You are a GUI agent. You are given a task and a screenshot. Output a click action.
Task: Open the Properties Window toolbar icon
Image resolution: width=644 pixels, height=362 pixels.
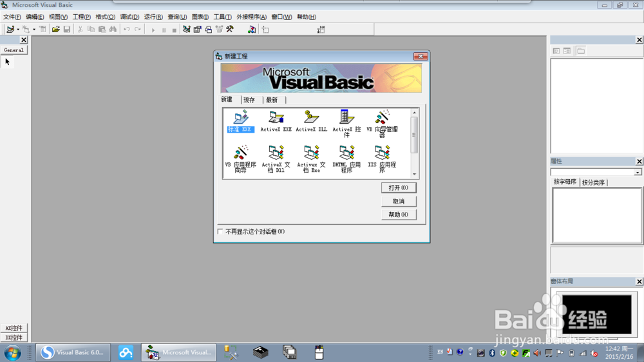pos(198,29)
